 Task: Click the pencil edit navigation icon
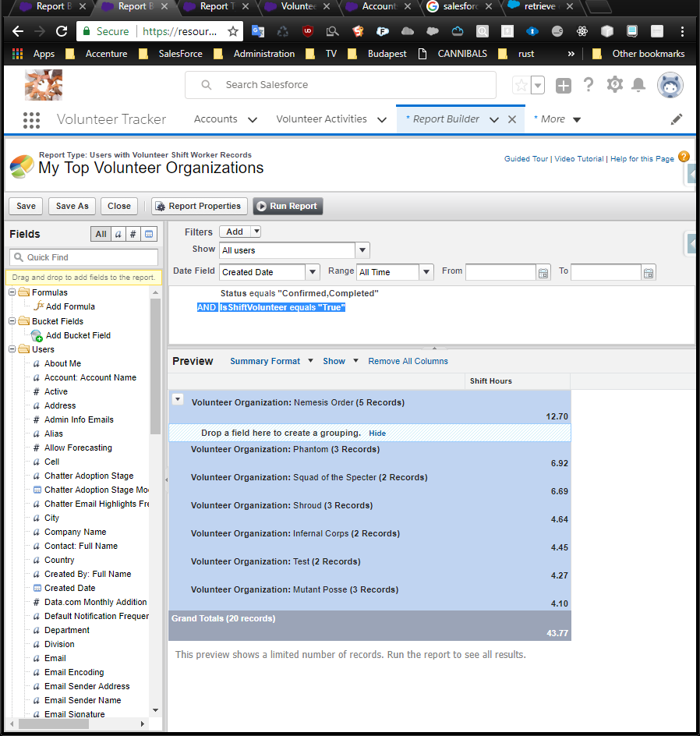pos(676,120)
